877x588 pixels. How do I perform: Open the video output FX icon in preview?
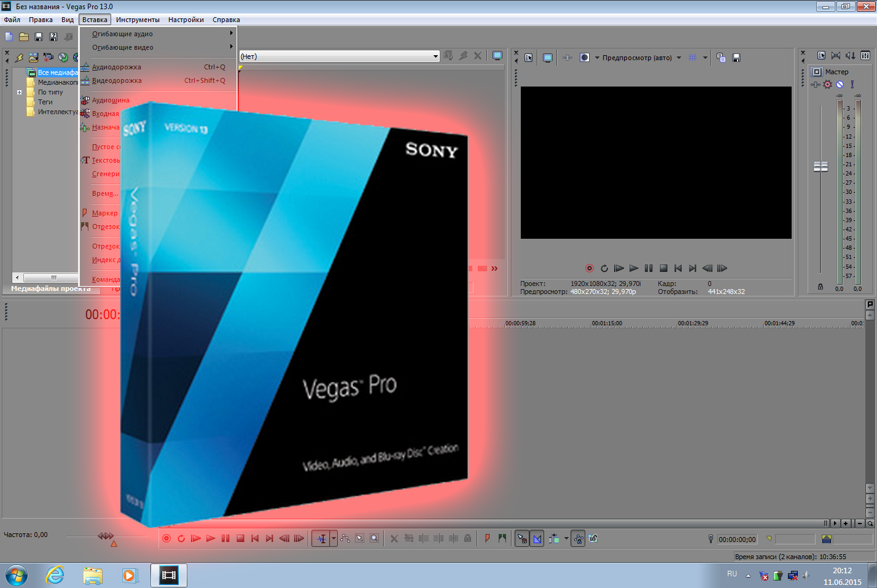point(567,58)
